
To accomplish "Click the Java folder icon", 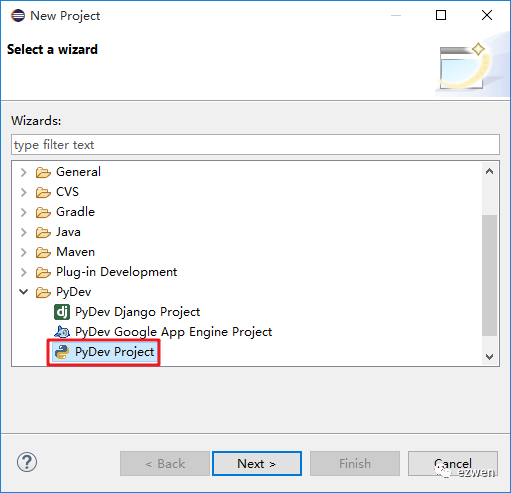I will [43, 232].
